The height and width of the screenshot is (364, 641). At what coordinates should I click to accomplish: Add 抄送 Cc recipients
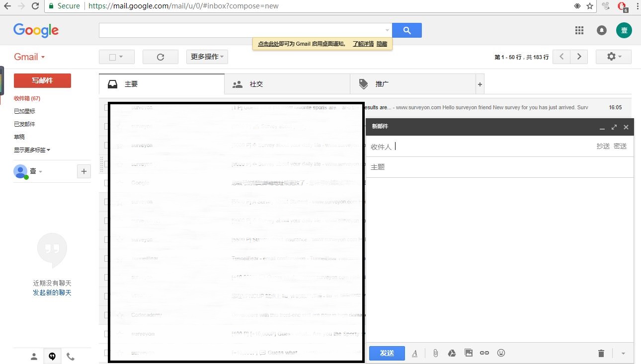point(603,146)
